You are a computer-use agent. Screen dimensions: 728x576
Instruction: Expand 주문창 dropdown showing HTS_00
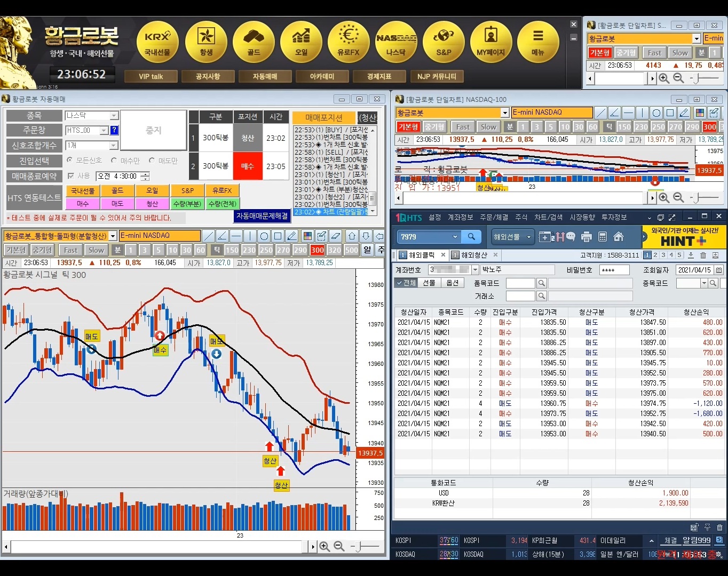[104, 130]
